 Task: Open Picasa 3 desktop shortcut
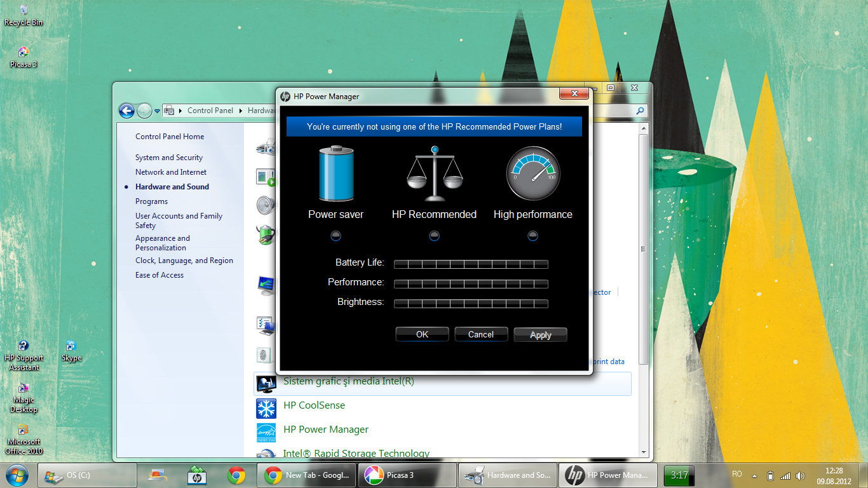[24, 57]
